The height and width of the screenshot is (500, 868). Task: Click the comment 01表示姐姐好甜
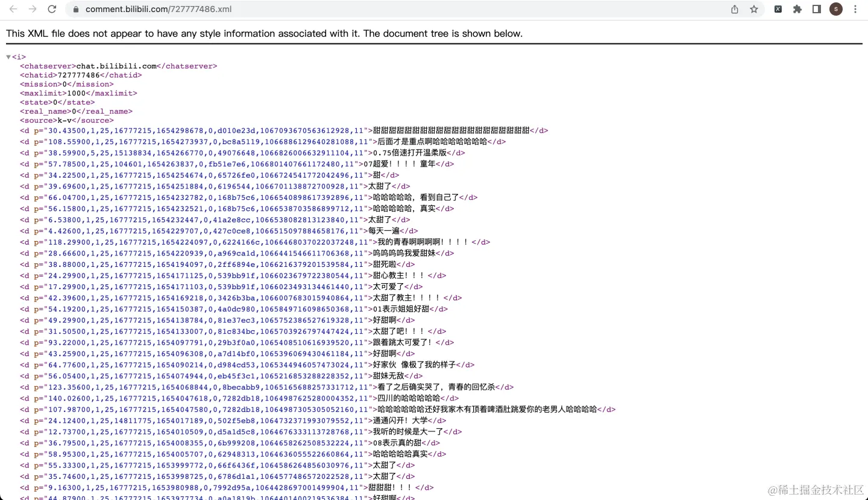point(401,309)
